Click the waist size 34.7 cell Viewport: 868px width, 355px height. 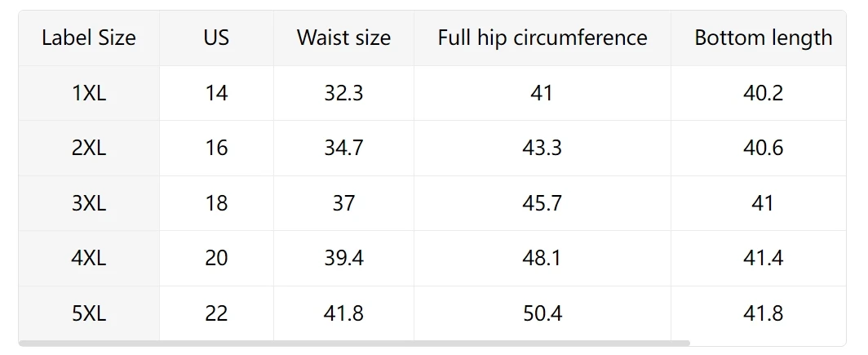[x=343, y=148]
